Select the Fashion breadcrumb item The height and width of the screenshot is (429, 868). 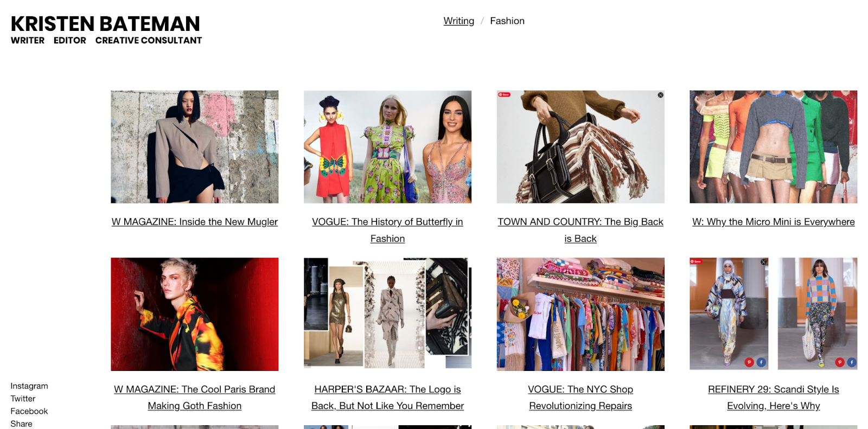[x=507, y=21]
